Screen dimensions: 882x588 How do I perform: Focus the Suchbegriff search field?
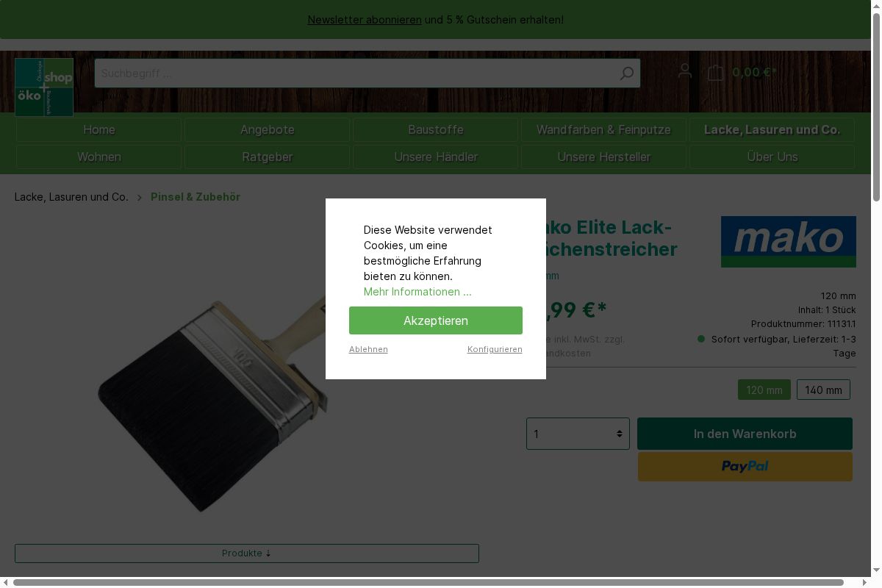[356, 73]
